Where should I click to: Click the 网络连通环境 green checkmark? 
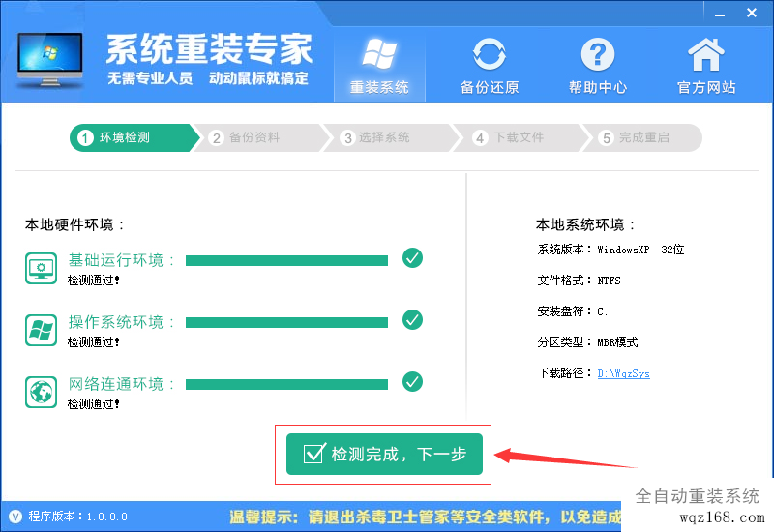pos(413,382)
